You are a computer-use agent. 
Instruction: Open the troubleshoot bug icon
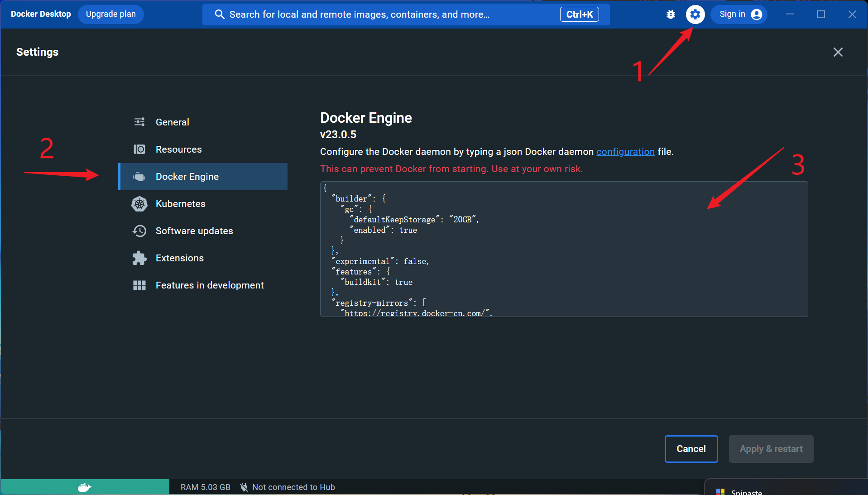click(671, 14)
